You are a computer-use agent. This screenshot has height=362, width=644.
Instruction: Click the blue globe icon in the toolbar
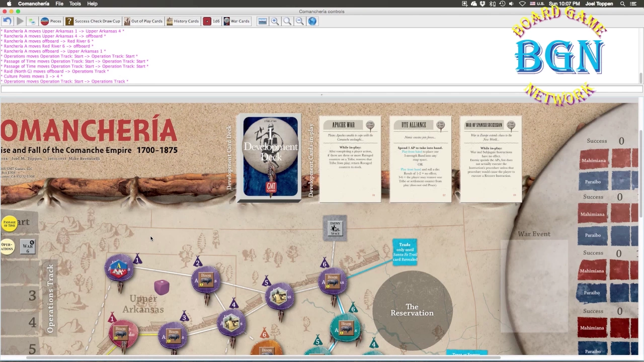pos(312,21)
